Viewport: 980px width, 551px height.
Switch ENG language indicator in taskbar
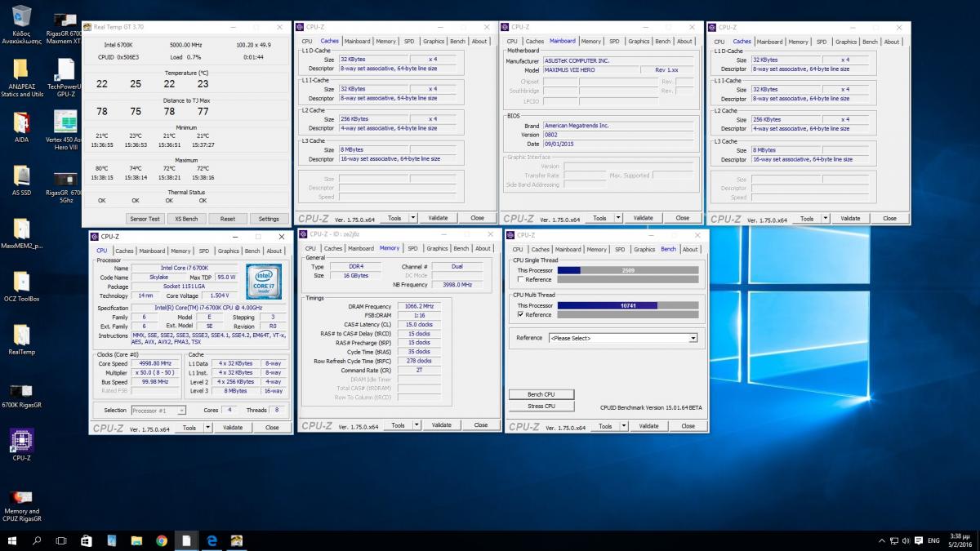click(934, 540)
